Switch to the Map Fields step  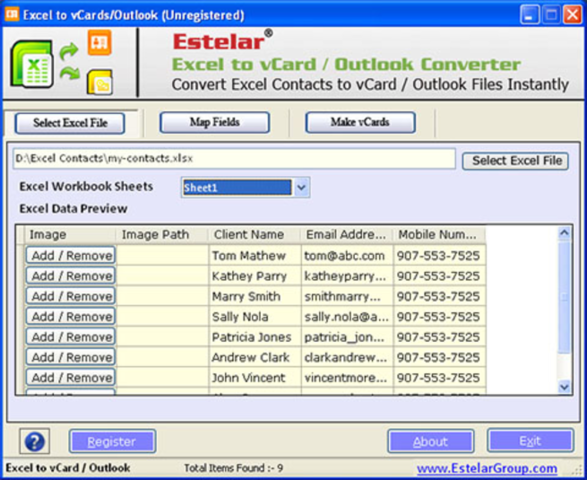tap(215, 122)
